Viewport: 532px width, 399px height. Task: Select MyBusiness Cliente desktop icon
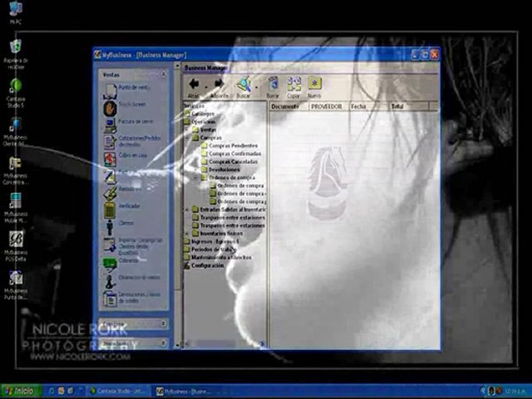pos(16,132)
